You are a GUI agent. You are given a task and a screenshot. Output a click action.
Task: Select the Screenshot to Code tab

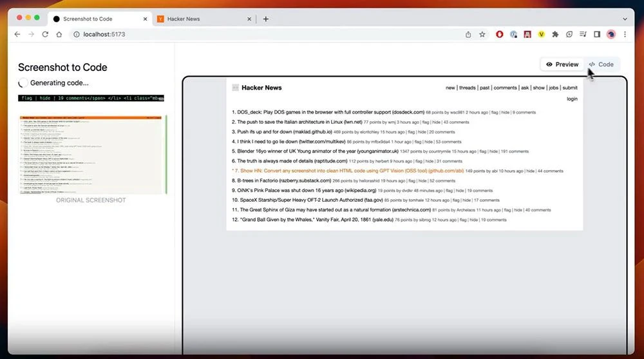click(x=100, y=19)
